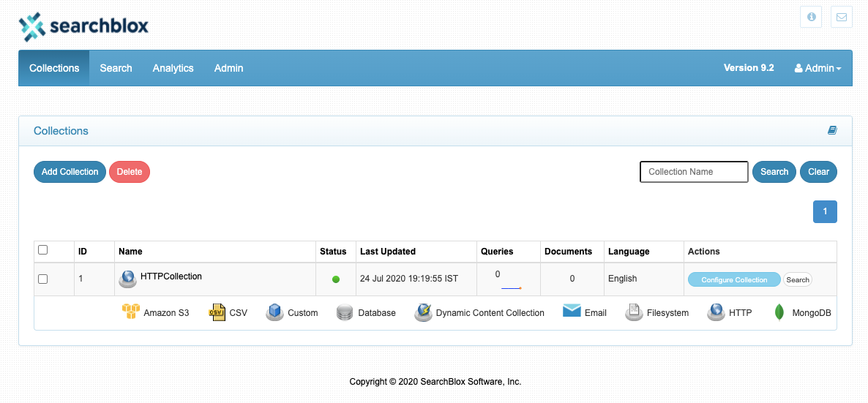Switch to the Search tab

click(116, 68)
